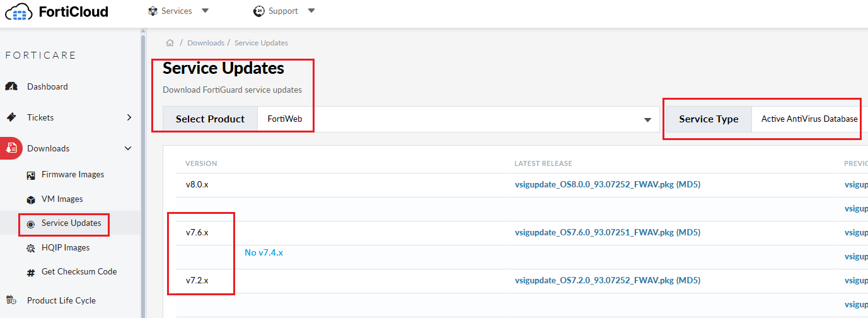868x318 pixels.
Task: Download vsigupdate_OS8.0.0_93.07252_FWAV.pkg
Action: click(608, 185)
